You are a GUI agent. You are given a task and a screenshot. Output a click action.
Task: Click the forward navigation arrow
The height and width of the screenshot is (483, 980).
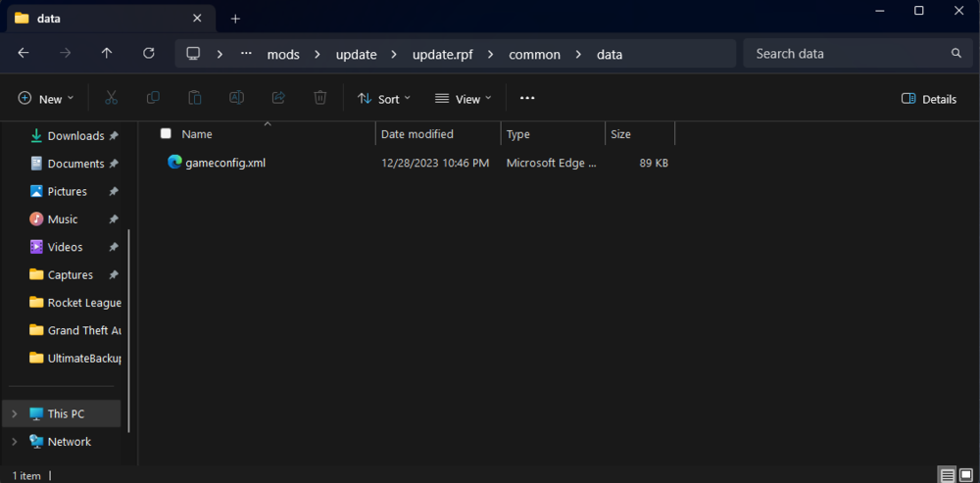pyautogui.click(x=65, y=54)
